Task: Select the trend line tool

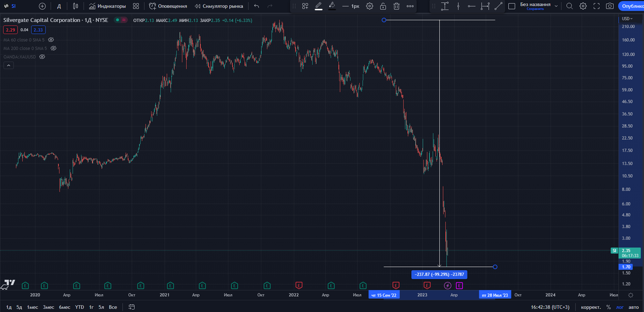Action: [499, 6]
